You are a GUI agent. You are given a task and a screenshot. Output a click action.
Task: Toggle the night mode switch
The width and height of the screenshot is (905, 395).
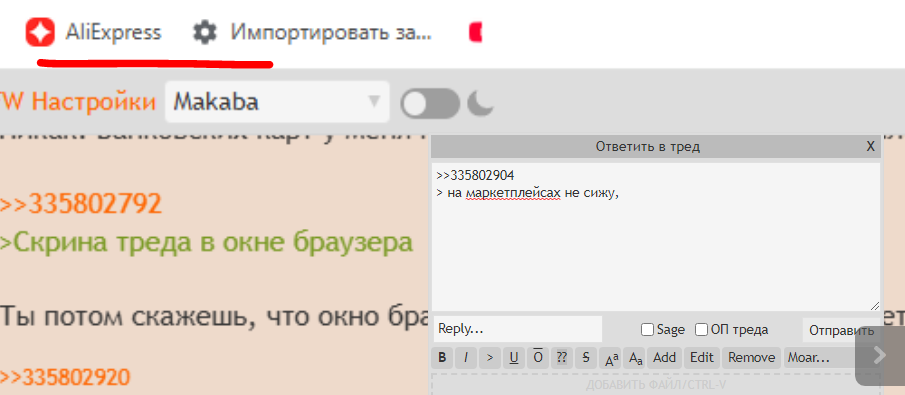tap(430, 103)
